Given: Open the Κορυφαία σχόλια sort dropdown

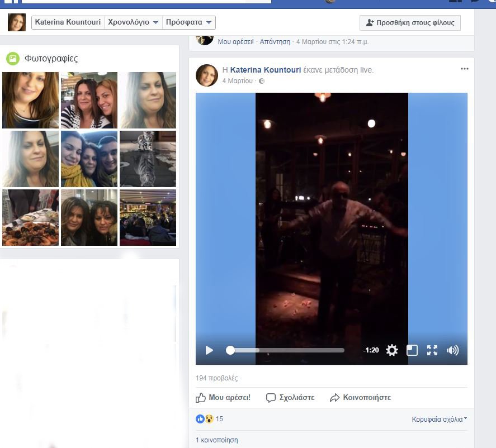Looking at the screenshot, I should tap(439, 419).
